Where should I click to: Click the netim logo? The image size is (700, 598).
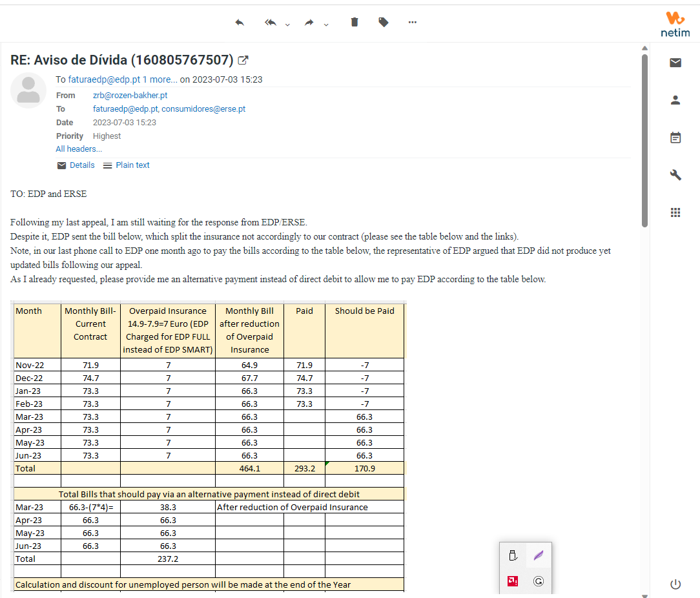(675, 24)
